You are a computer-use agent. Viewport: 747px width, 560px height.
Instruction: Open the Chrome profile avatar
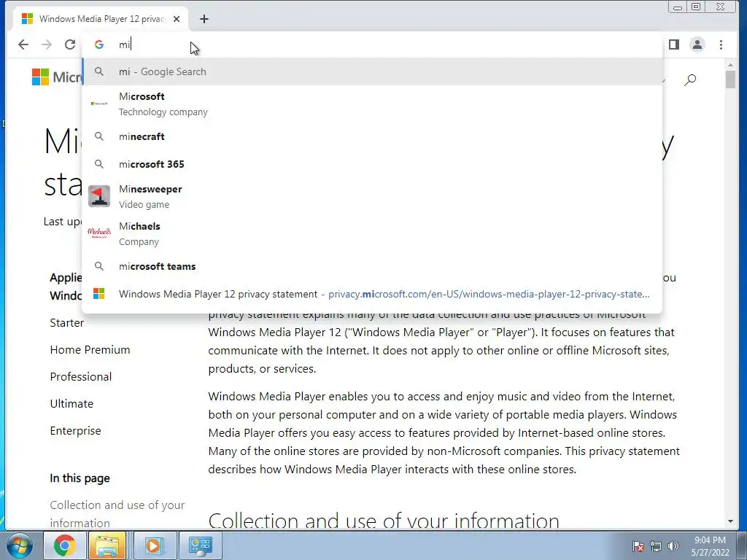tap(697, 44)
